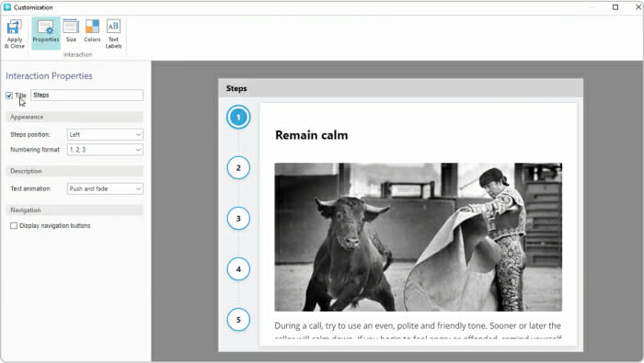Click the Description section header

[x=75, y=171]
